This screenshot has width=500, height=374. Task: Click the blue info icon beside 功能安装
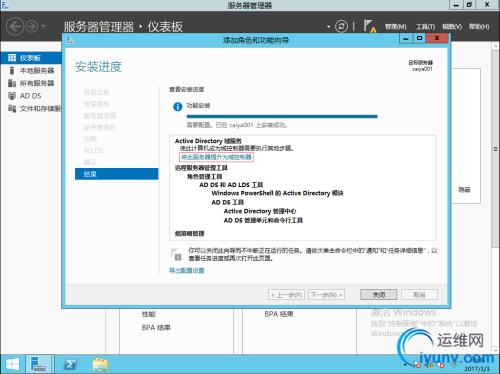178,107
